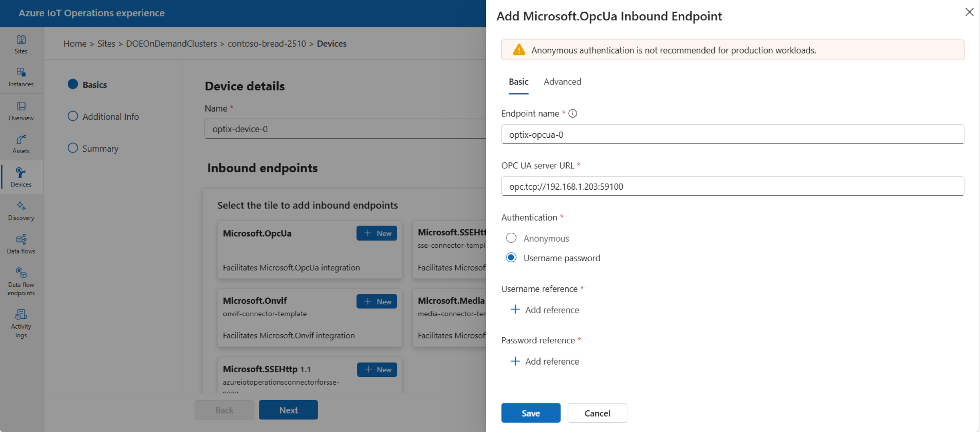Click "Facilitates Microsoft.OpcUa integration" text

pyautogui.click(x=291, y=268)
